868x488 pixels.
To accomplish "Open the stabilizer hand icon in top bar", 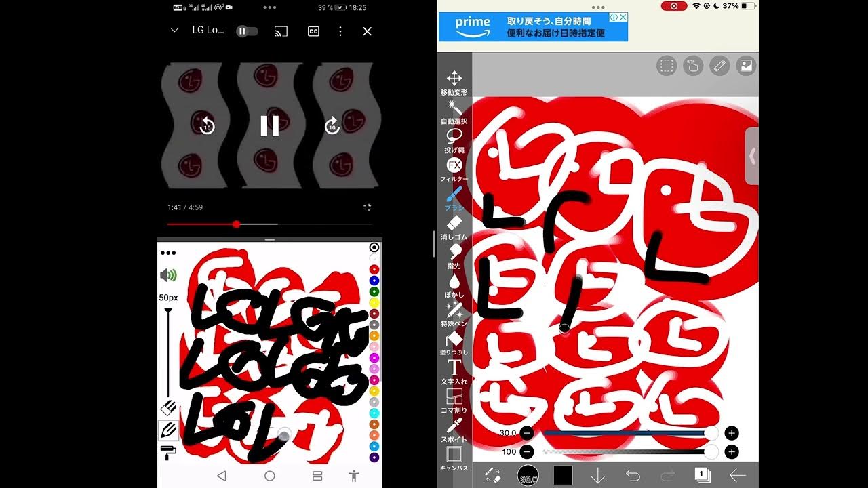I will tap(693, 66).
